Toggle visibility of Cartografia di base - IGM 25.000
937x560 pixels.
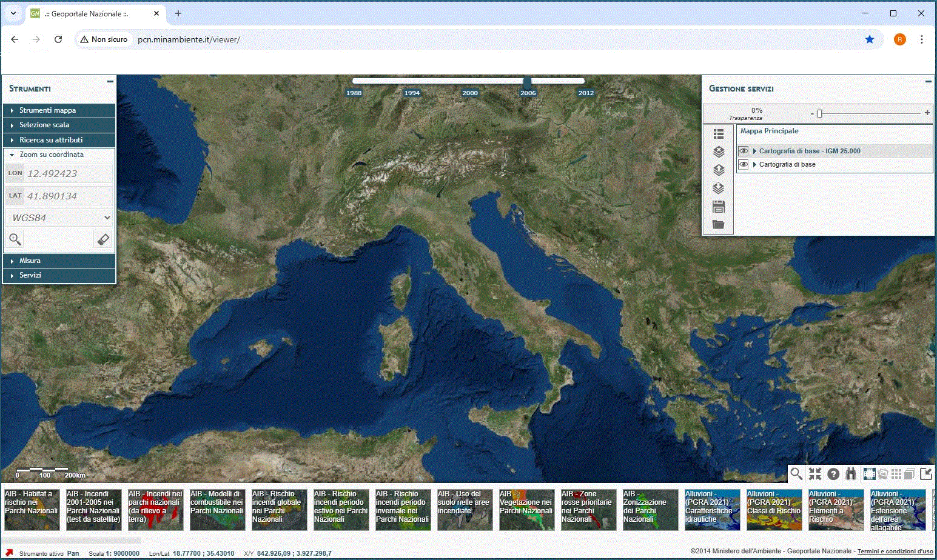pyautogui.click(x=744, y=151)
